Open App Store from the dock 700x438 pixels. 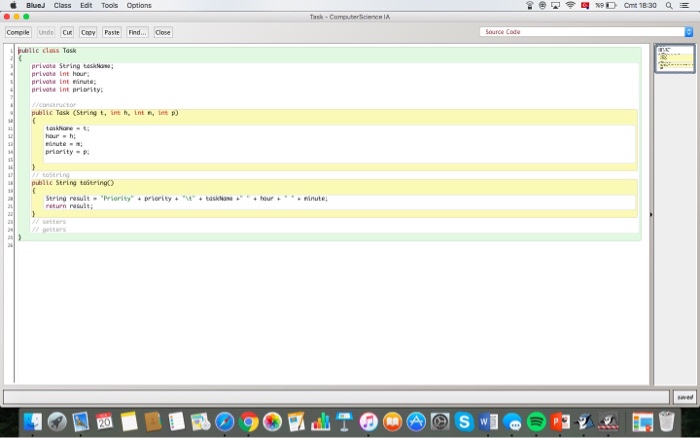416,421
